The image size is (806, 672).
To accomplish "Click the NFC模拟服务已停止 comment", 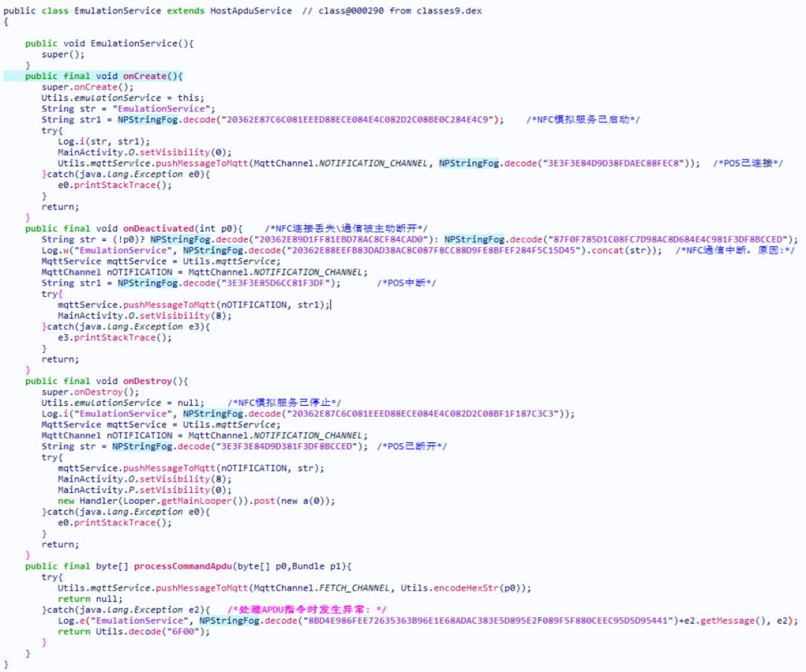I will tap(284, 403).
